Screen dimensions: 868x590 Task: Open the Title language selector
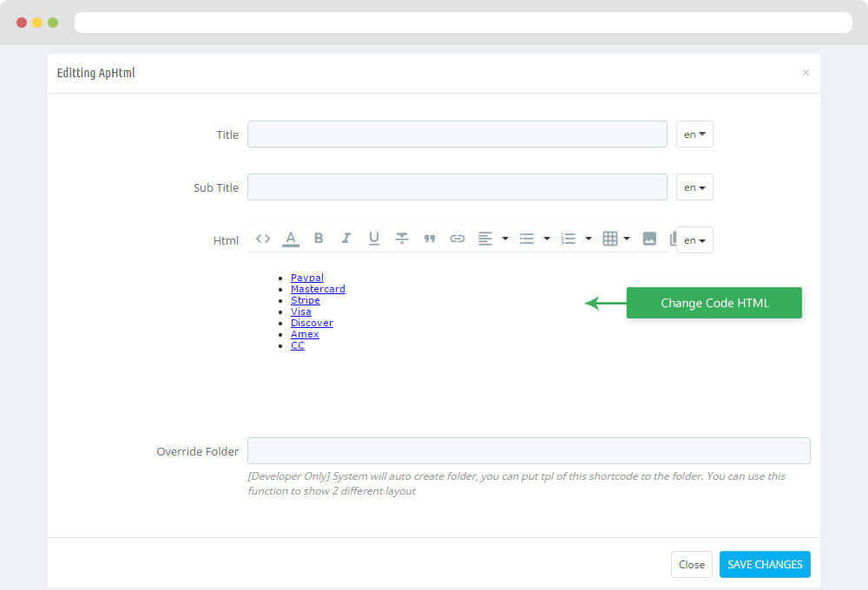tap(694, 134)
